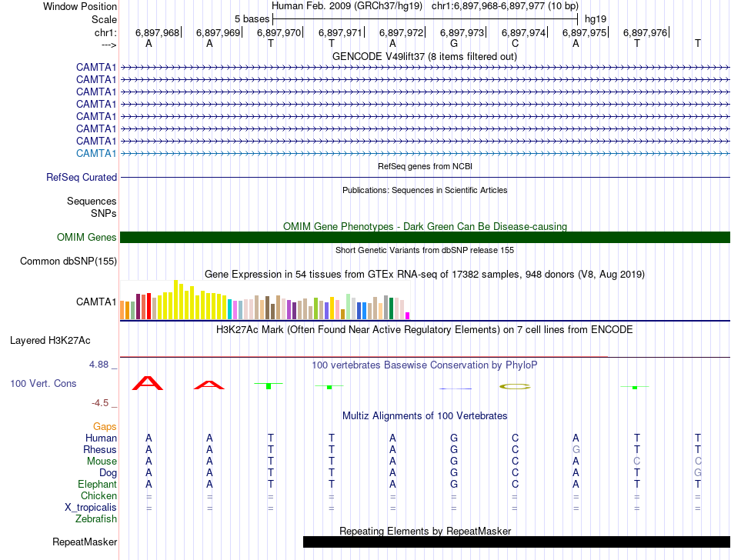Select the chr1: row label
Image resolution: width=731 pixels, height=560 pixels.
pyautogui.click(x=105, y=32)
